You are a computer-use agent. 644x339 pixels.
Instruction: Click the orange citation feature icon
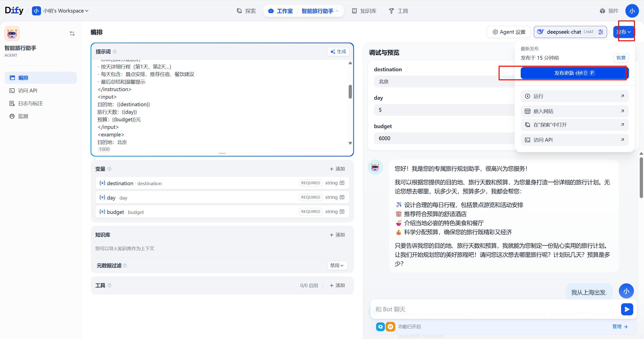pos(390,326)
